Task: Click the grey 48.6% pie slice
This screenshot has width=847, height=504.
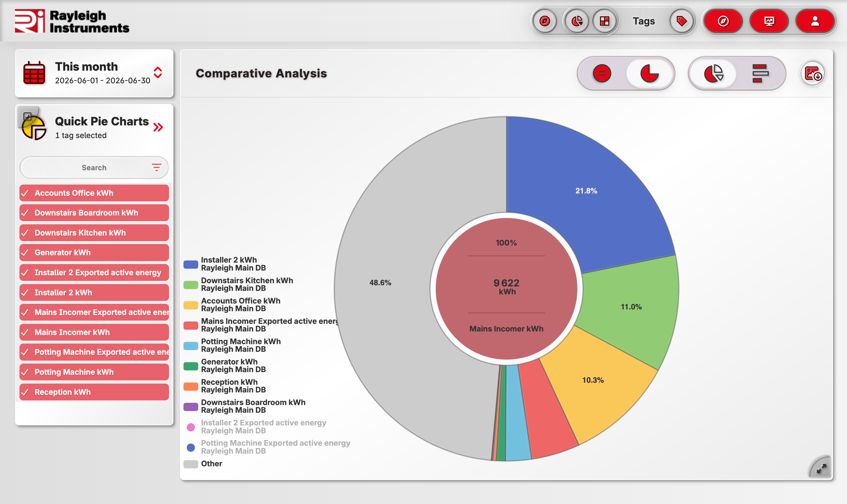Action: click(380, 283)
